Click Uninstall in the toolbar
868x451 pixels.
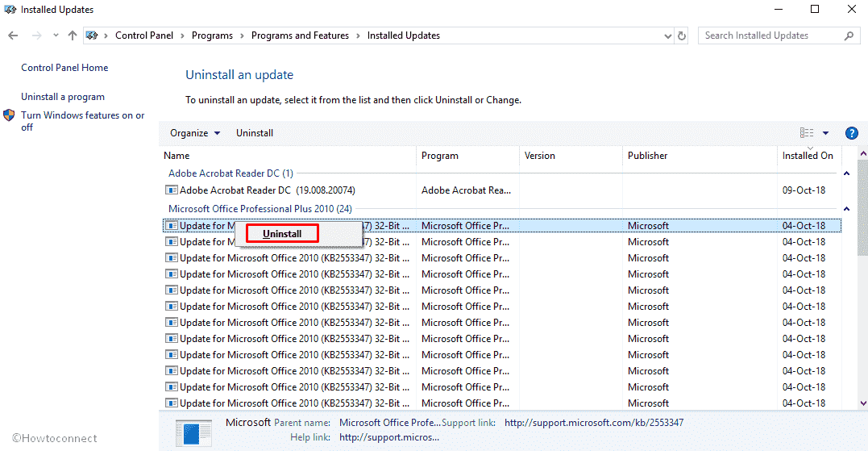point(255,133)
